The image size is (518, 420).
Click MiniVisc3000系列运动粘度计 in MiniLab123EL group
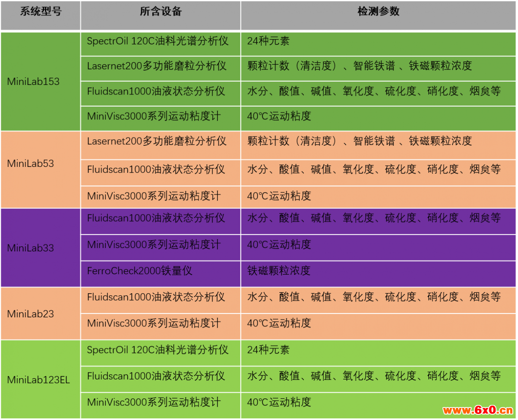pyautogui.click(x=161, y=405)
